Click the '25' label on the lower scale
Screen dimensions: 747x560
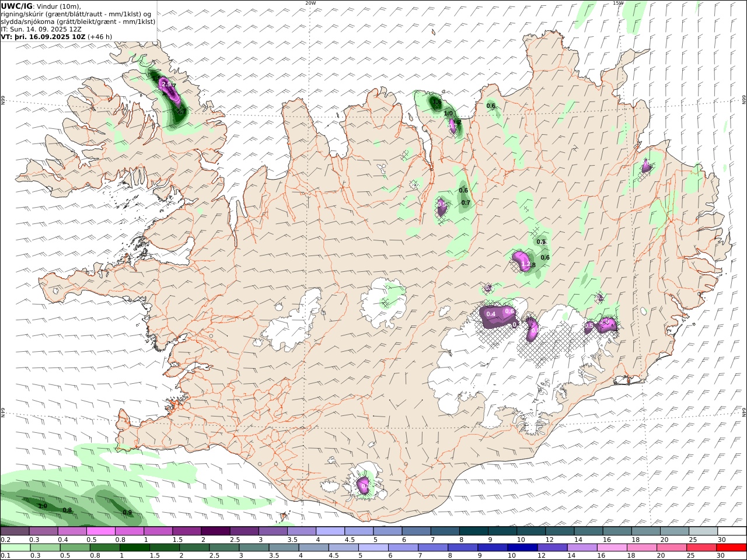pos(691,556)
